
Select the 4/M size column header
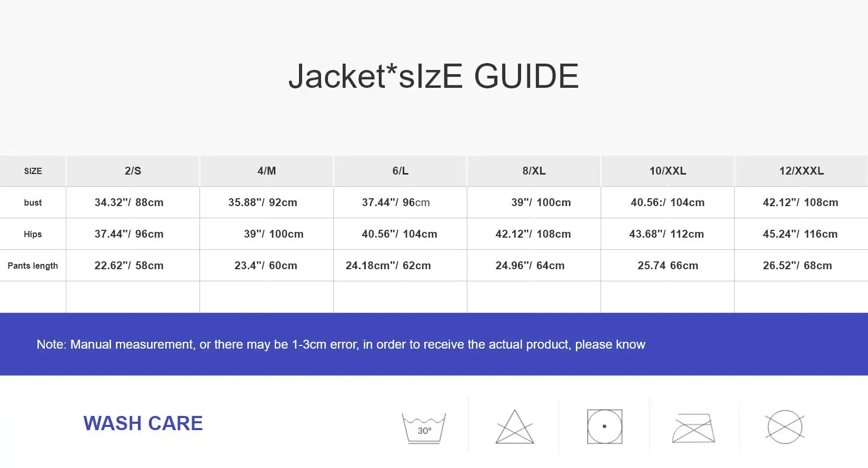266,171
